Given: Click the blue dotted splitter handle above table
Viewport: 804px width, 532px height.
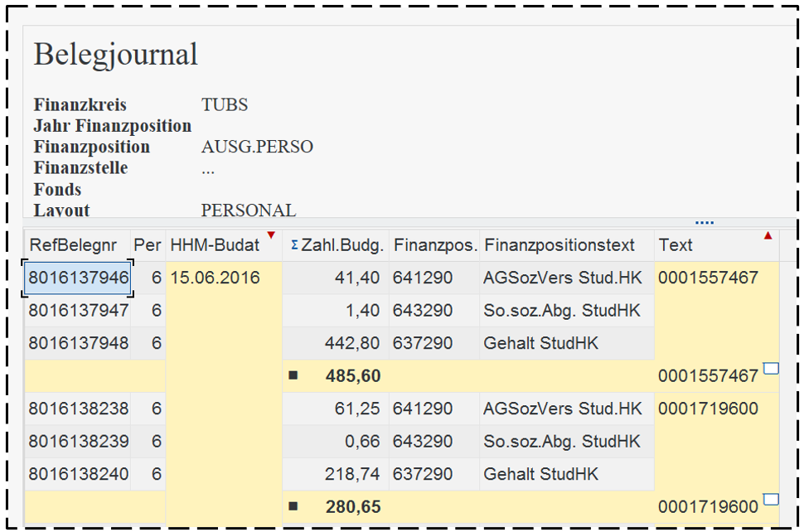Looking at the screenshot, I should pos(705,222).
